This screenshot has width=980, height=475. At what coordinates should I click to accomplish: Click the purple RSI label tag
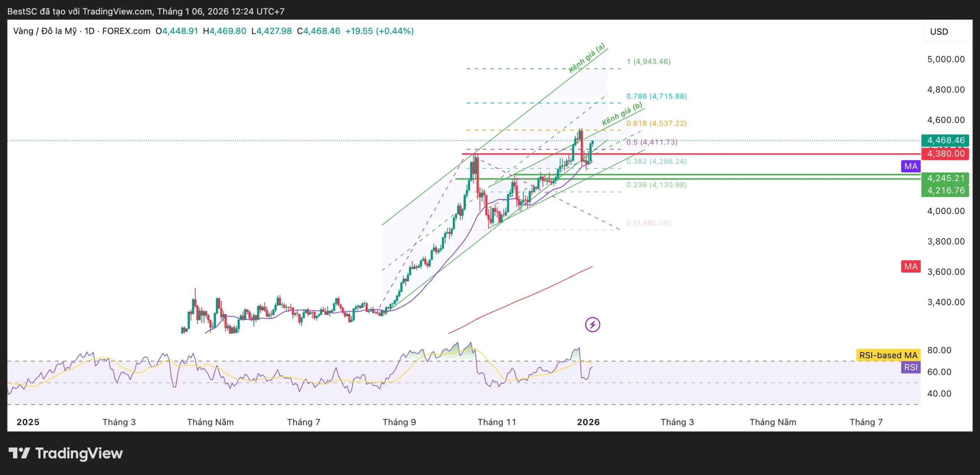pyautogui.click(x=910, y=367)
